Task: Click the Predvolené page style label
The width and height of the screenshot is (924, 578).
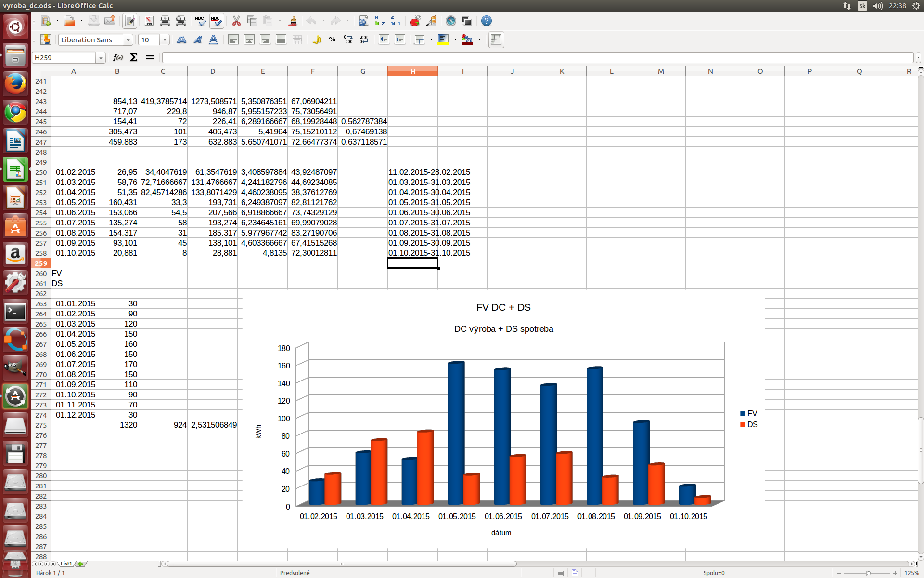Action: (295, 573)
